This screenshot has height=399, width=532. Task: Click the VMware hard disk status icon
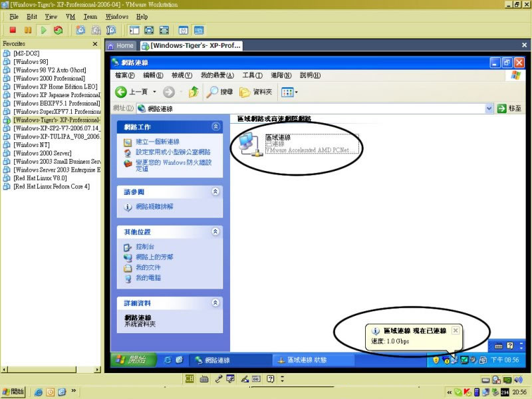click(485, 380)
